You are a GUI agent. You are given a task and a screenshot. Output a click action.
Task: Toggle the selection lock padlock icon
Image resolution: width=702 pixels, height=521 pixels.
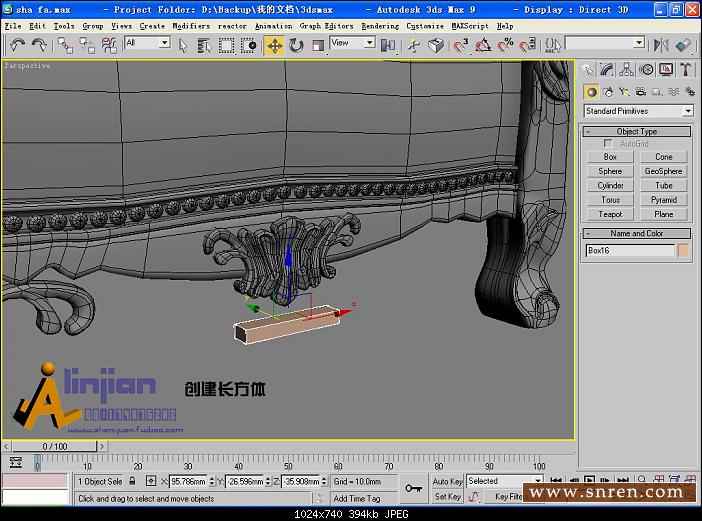point(132,481)
